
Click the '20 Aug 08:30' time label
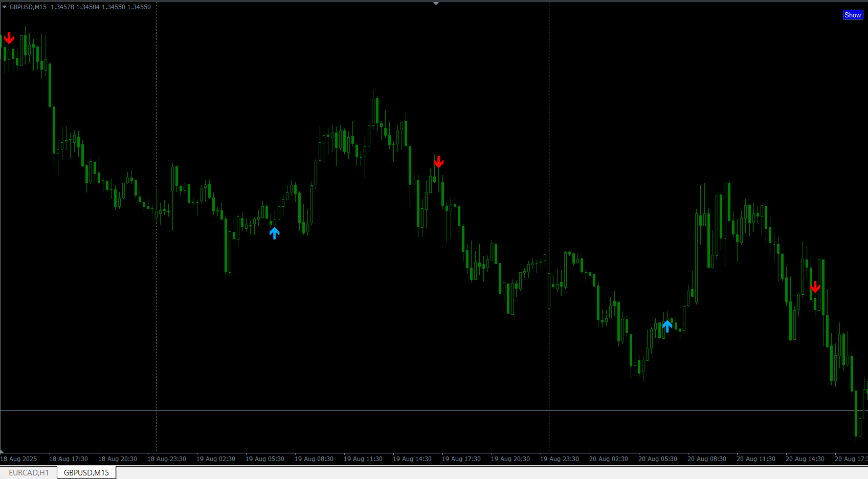[x=707, y=459]
